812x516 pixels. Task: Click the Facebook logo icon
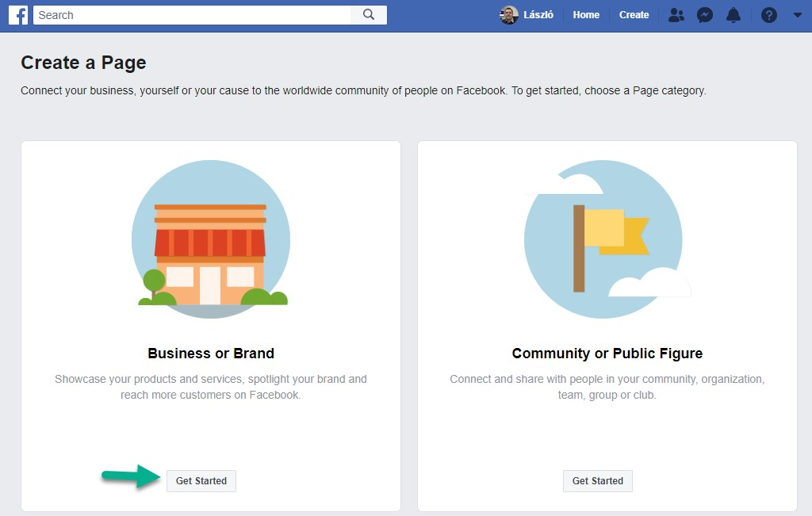18,15
